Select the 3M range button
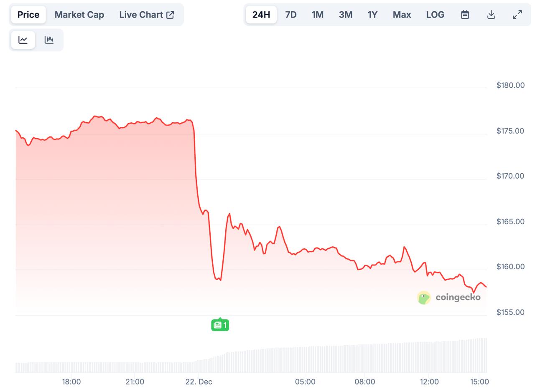Screen dimensions: 535x392 346,14
